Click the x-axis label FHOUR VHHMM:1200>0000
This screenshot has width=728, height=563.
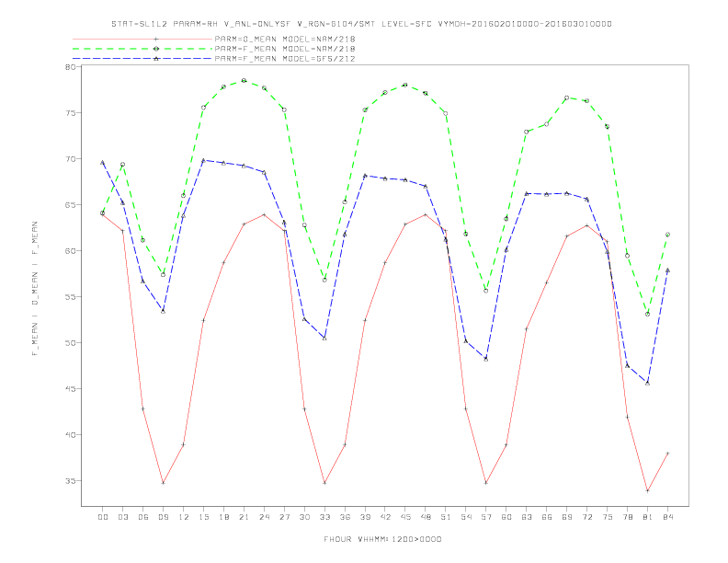[x=382, y=539]
